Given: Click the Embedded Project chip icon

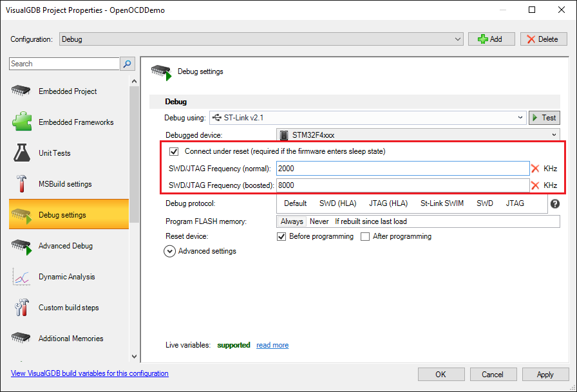Looking at the screenshot, I should coord(21,91).
